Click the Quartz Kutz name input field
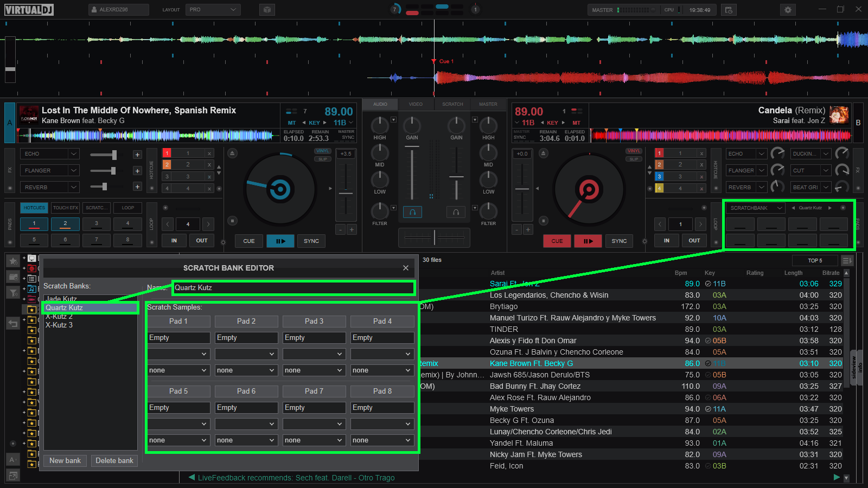This screenshot has height=488, width=868. (x=293, y=287)
